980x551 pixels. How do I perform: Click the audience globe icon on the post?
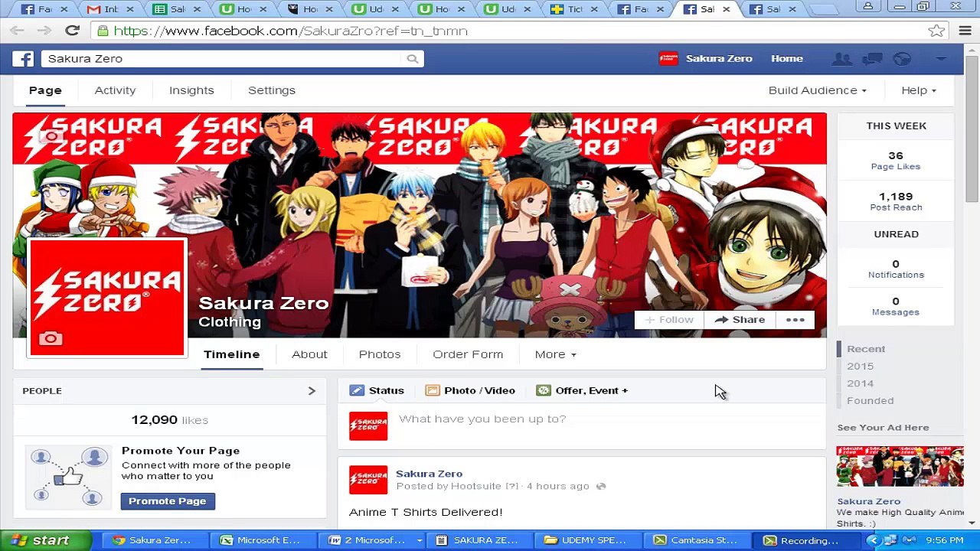click(x=601, y=486)
